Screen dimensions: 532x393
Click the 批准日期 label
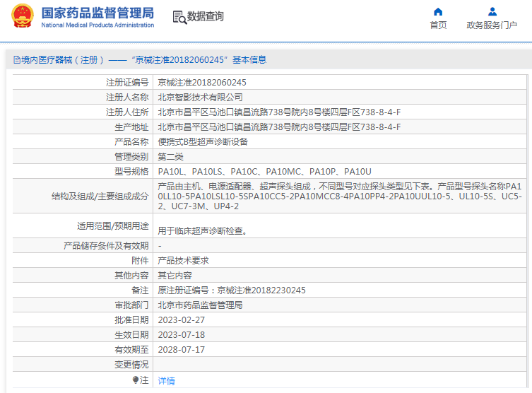click(x=131, y=320)
